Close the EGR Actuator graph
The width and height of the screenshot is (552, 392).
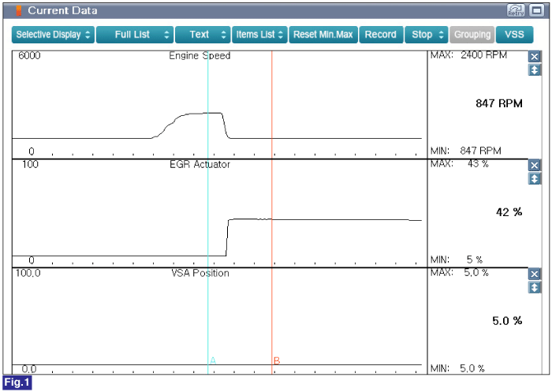click(x=534, y=165)
